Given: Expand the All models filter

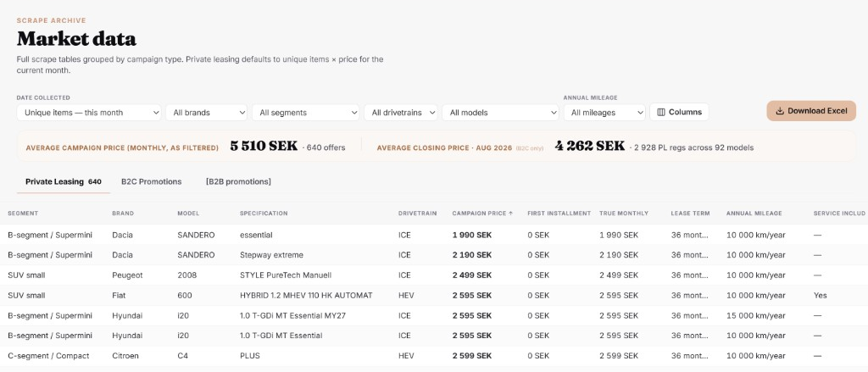Looking at the screenshot, I should 500,113.
